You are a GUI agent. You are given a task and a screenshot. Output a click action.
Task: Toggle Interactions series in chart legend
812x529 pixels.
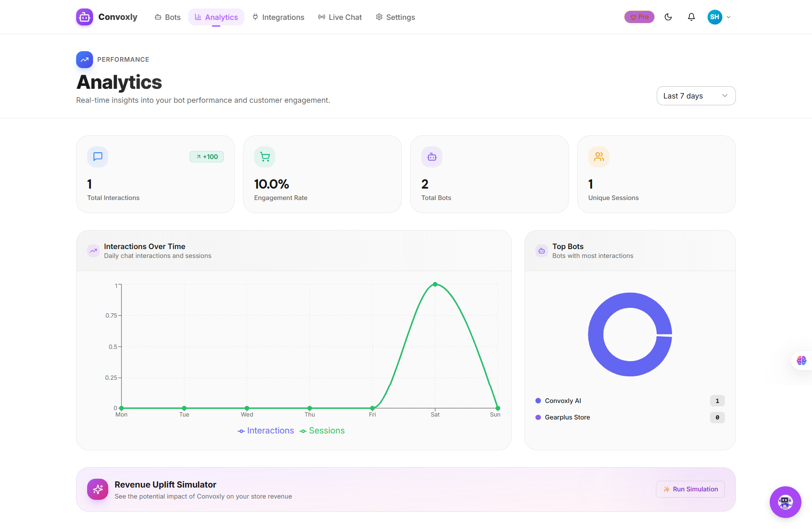pyautogui.click(x=266, y=430)
